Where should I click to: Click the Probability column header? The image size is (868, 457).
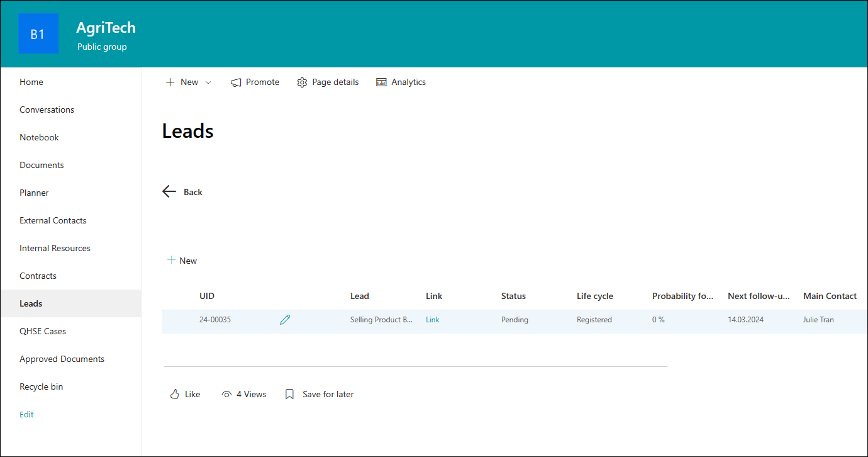(683, 296)
